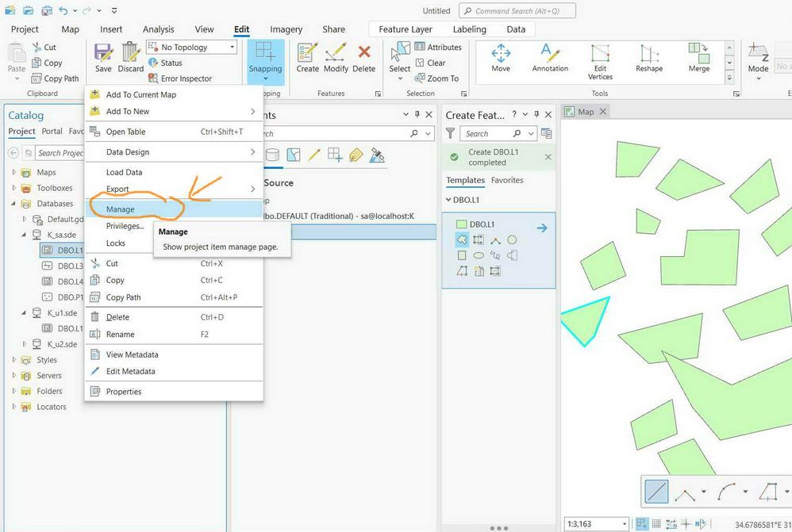Toggle auto-hide pin on Create Features pane

[x=536, y=115]
